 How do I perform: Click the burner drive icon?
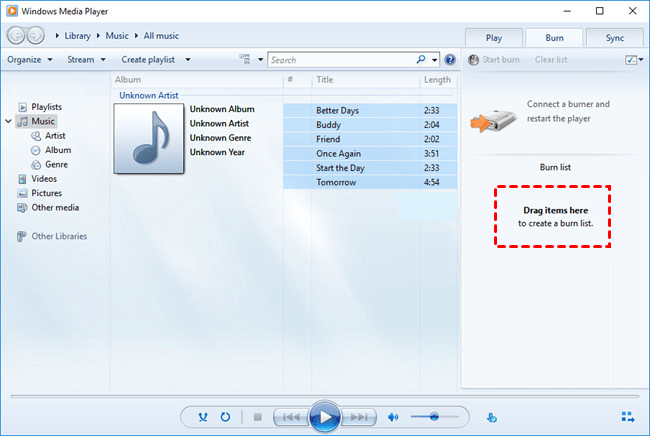point(493,121)
